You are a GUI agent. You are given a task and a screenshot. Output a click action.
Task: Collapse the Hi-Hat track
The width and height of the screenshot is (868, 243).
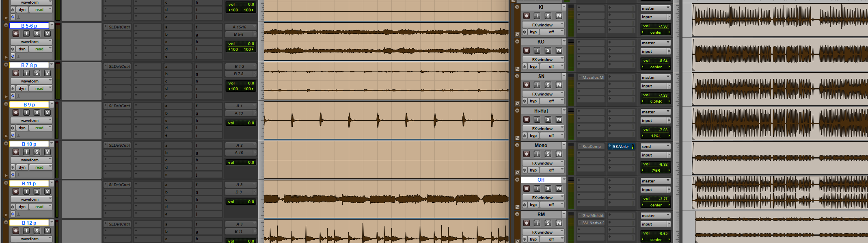pos(517,111)
